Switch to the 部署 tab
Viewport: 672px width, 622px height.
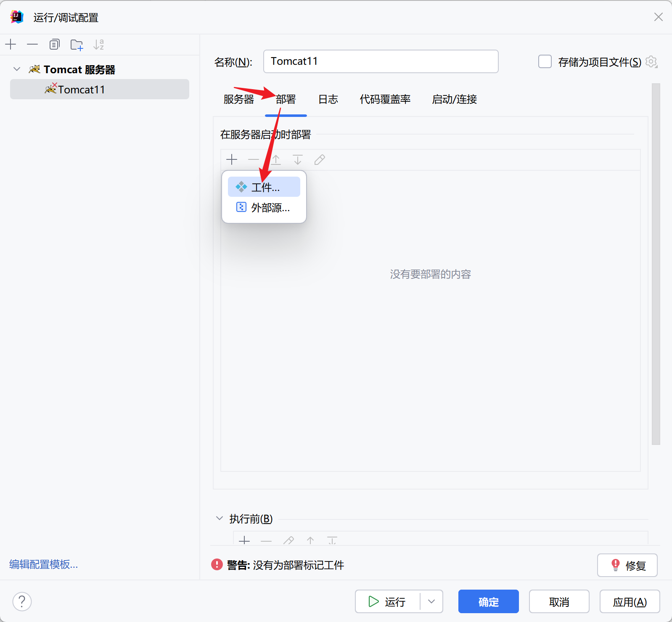click(x=286, y=99)
